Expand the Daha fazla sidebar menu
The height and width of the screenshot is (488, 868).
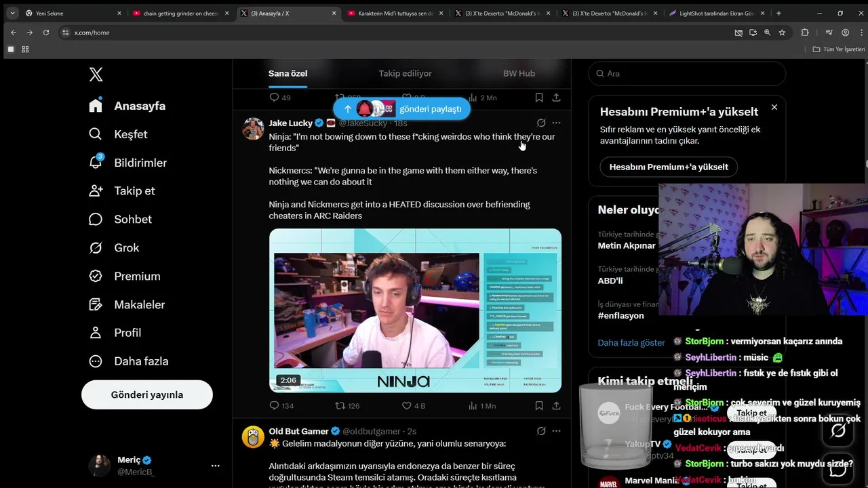click(x=129, y=361)
